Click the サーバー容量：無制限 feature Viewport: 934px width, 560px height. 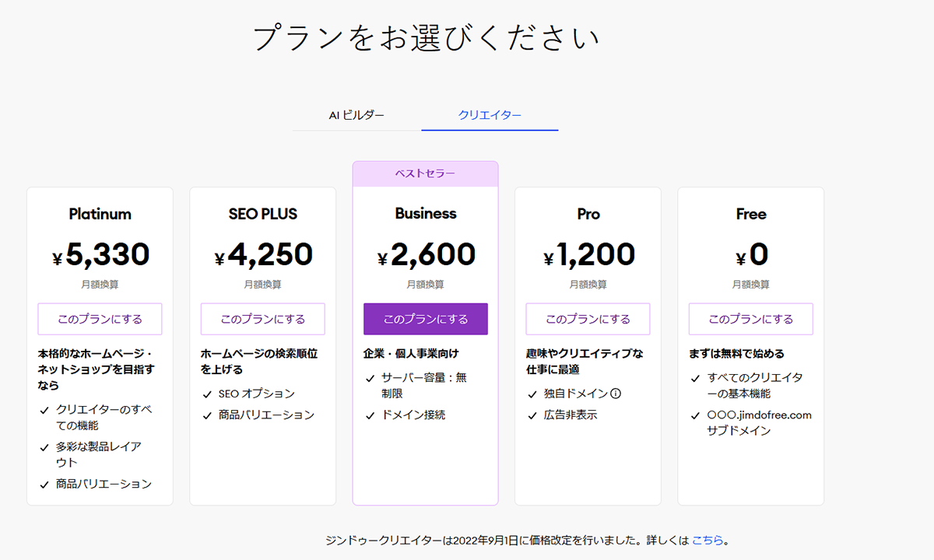coord(424,386)
